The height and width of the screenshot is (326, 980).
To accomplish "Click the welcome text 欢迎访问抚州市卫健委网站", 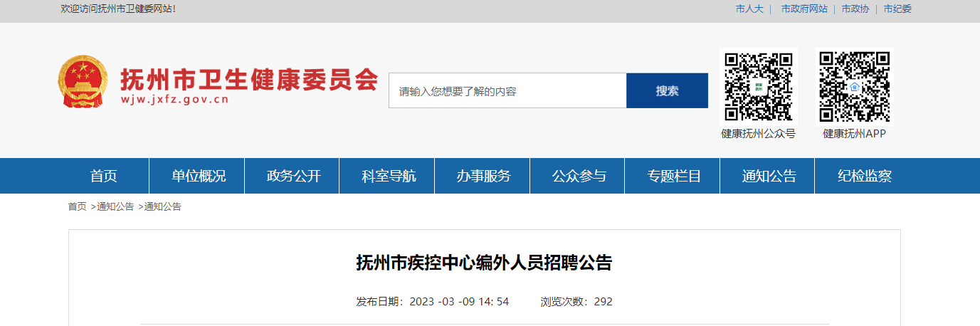I will click(x=119, y=9).
